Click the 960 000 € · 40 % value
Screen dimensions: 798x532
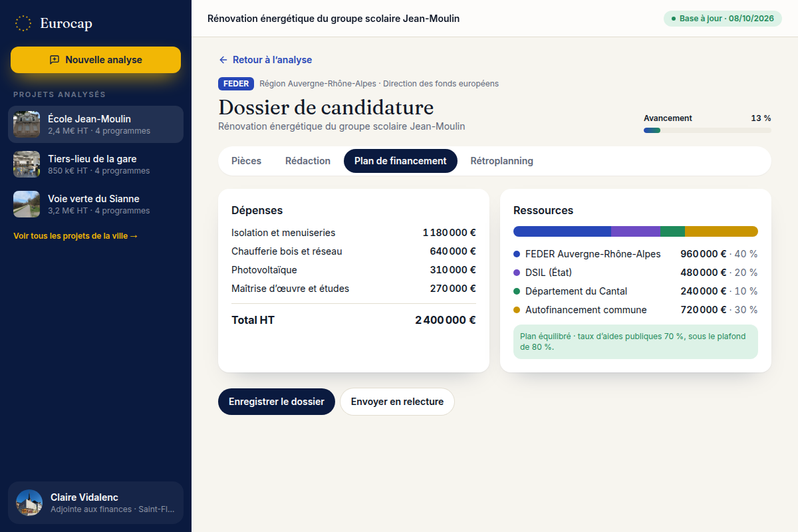coord(719,254)
